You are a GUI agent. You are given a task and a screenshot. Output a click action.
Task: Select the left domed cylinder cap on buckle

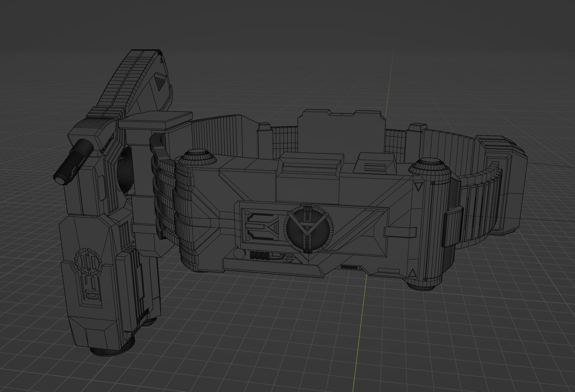click(x=197, y=157)
